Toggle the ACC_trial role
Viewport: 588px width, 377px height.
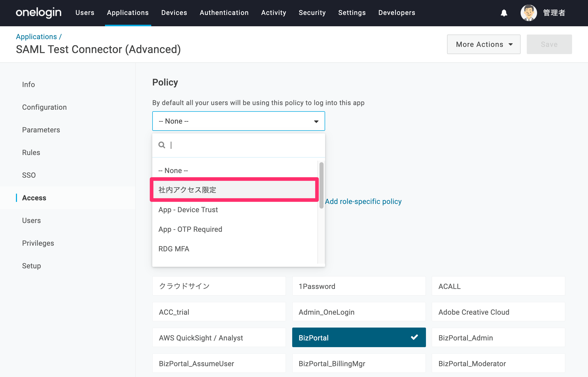[x=219, y=312]
